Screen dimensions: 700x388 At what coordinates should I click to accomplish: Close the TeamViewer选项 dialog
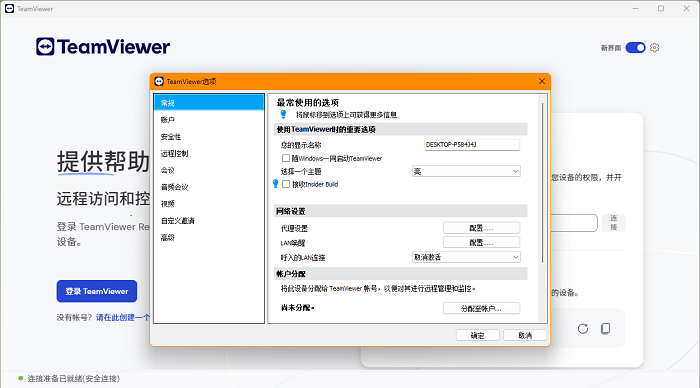coord(542,81)
